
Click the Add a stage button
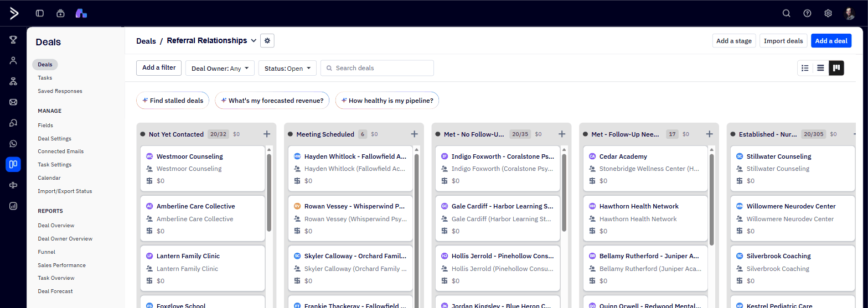pos(734,41)
